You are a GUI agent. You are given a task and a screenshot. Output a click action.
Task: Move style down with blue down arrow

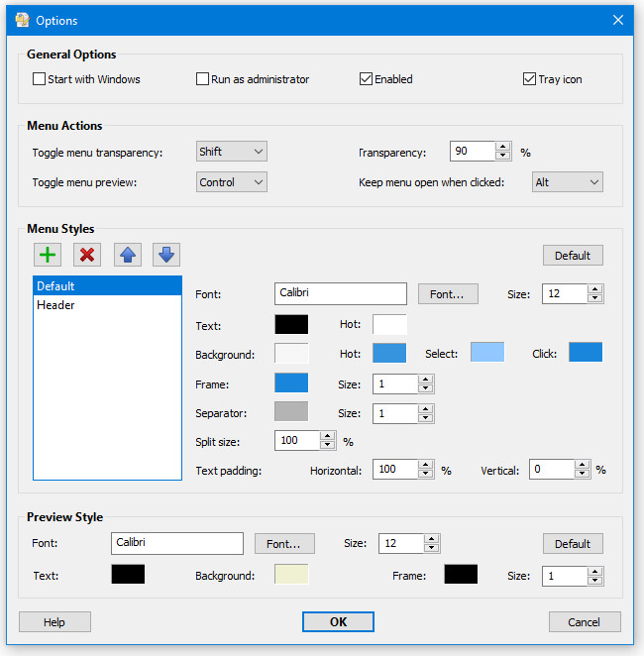point(166,255)
